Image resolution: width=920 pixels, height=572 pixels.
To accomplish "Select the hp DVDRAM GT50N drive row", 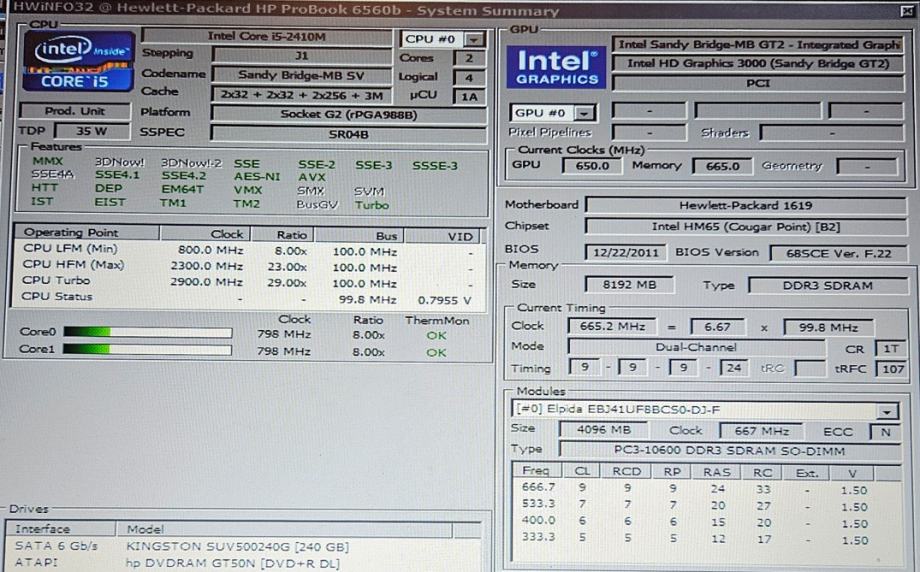I will tap(243, 563).
